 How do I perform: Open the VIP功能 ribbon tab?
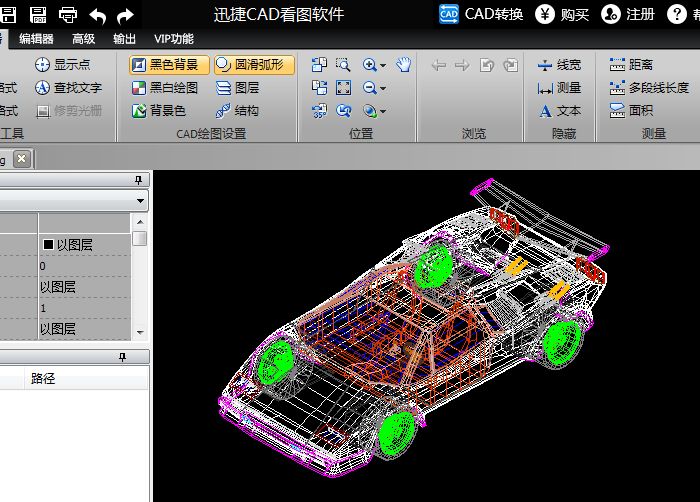pyautogui.click(x=174, y=39)
